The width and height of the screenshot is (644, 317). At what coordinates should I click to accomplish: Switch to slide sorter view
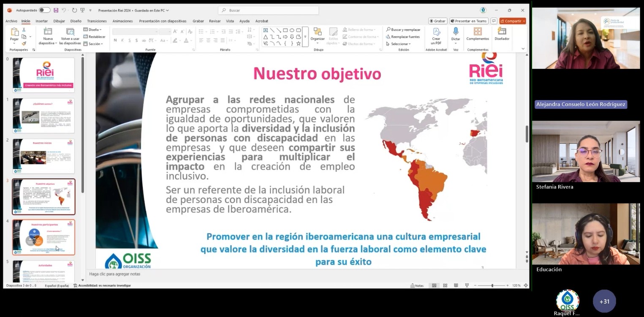445,286
